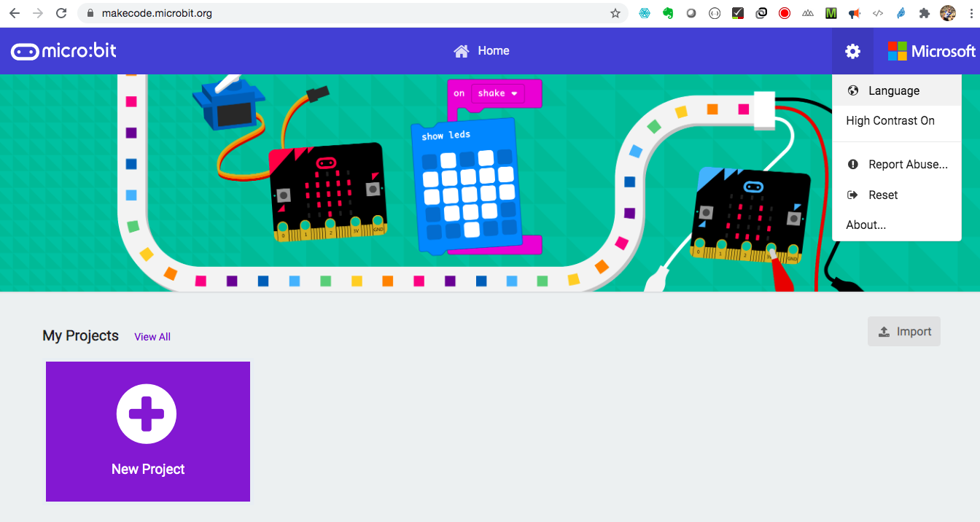Click the Home label in header

point(494,51)
